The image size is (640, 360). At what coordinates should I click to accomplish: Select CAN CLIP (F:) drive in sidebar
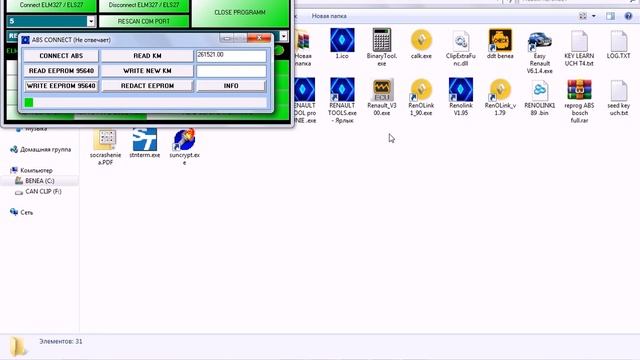point(43,191)
